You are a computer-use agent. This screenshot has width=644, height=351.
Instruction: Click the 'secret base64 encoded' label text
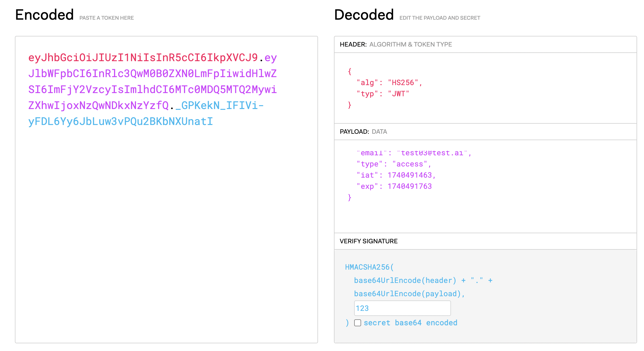point(410,323)
